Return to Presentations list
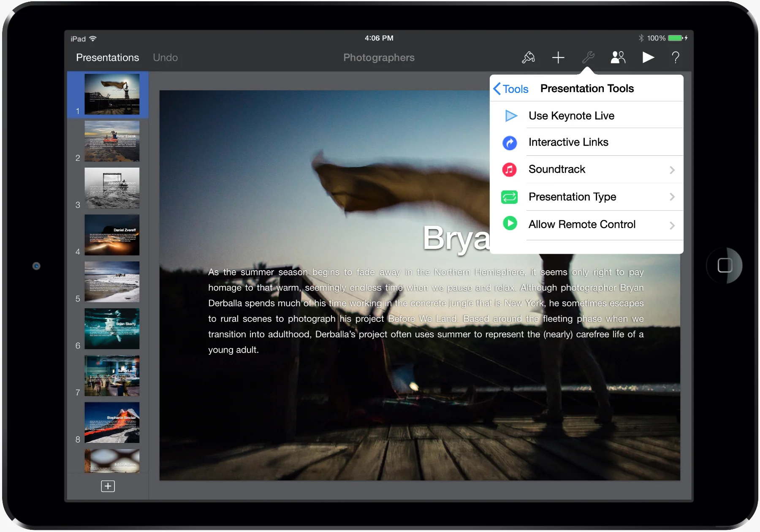 tap(107, 57)
